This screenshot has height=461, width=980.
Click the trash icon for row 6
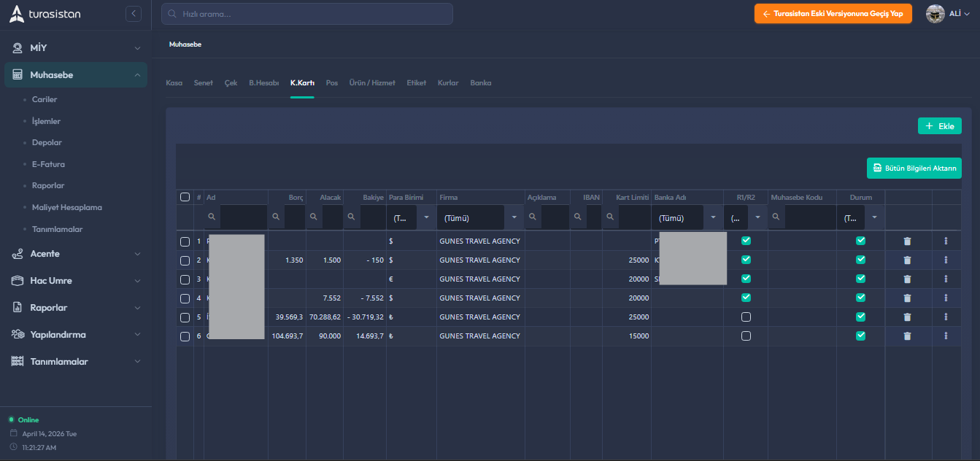pos(907,336)
